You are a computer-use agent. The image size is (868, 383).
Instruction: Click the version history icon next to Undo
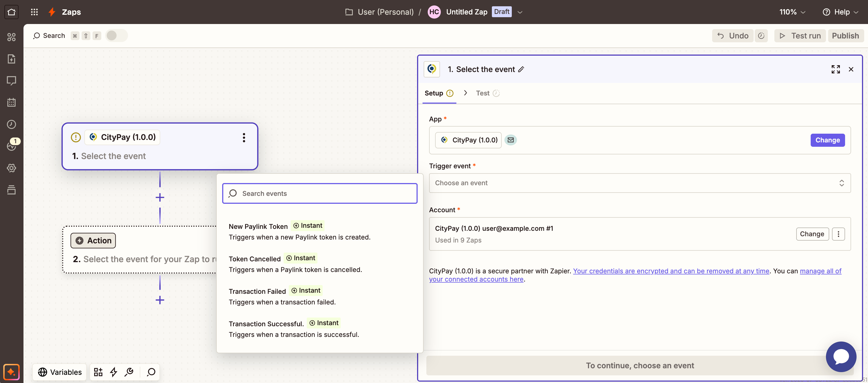[x=761, y=36]
